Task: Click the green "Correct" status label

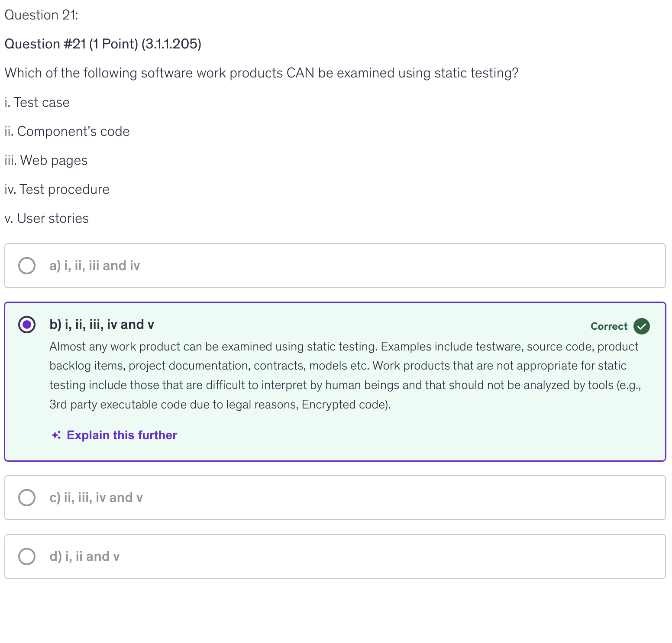Action: (608, 326)
